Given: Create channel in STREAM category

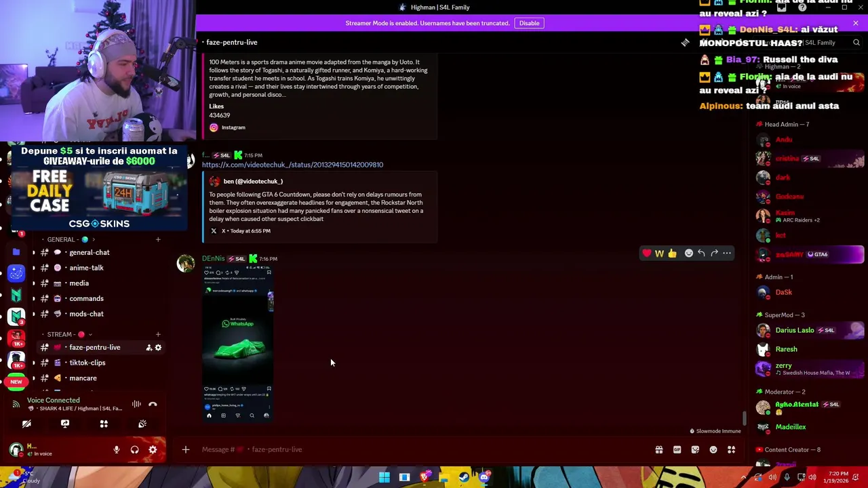Looking at the screenshot, I should pyautogui.click(x=158, y=334).
